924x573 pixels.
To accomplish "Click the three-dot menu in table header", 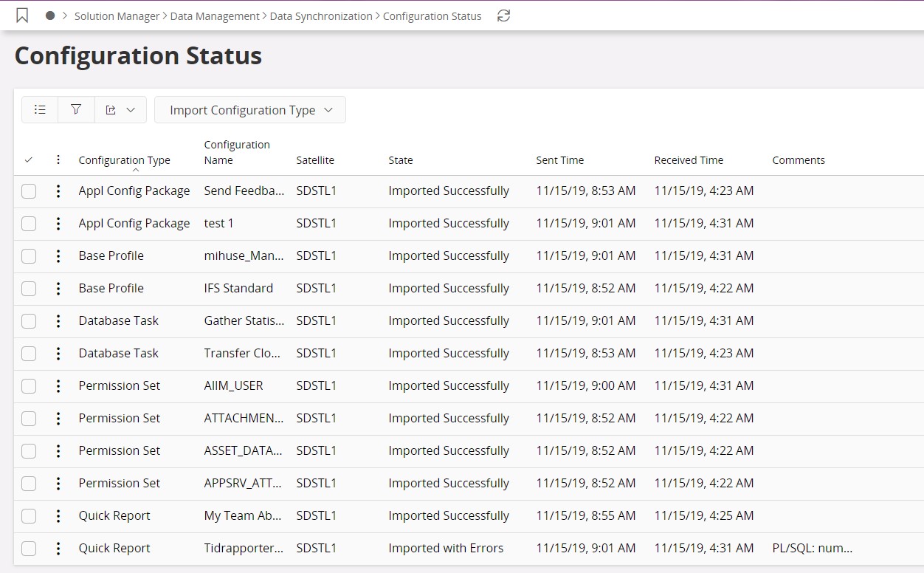I will 58,159.
